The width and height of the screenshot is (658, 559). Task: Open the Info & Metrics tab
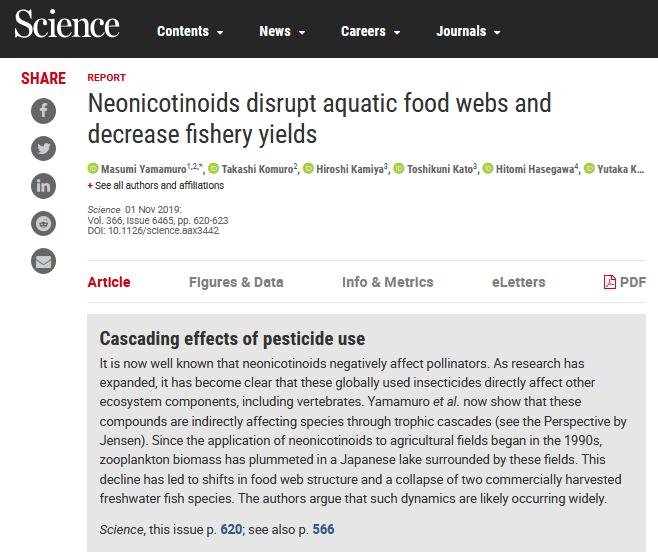click(387, 283)
